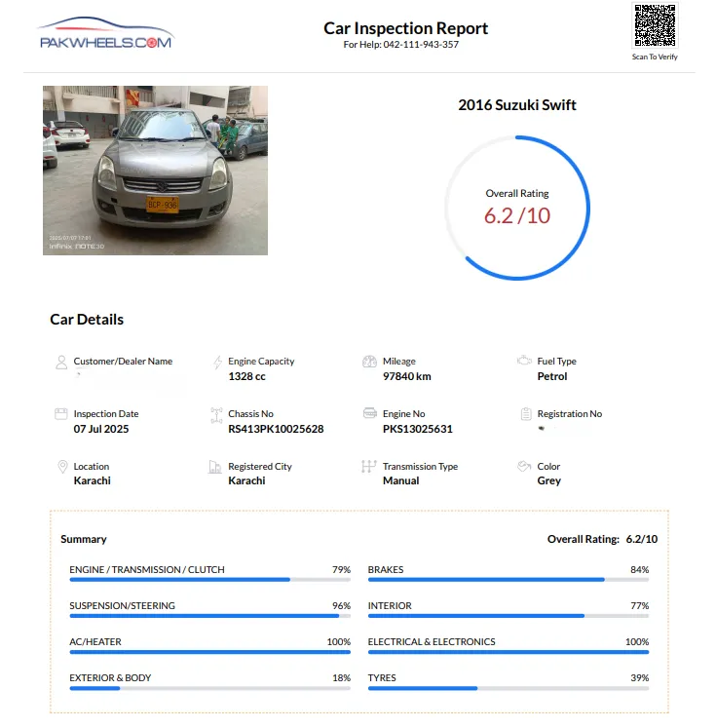Click the Scan To Verify QR code
This screenshot has width=716, height=728.
click(x=655, y=25)
